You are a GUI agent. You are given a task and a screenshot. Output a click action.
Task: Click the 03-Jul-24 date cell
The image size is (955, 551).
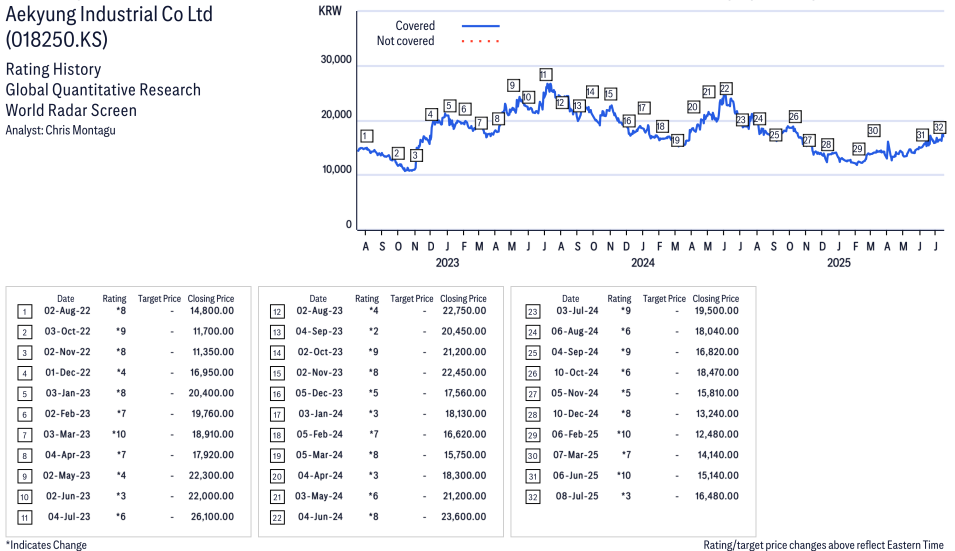(x=577, y=311)
